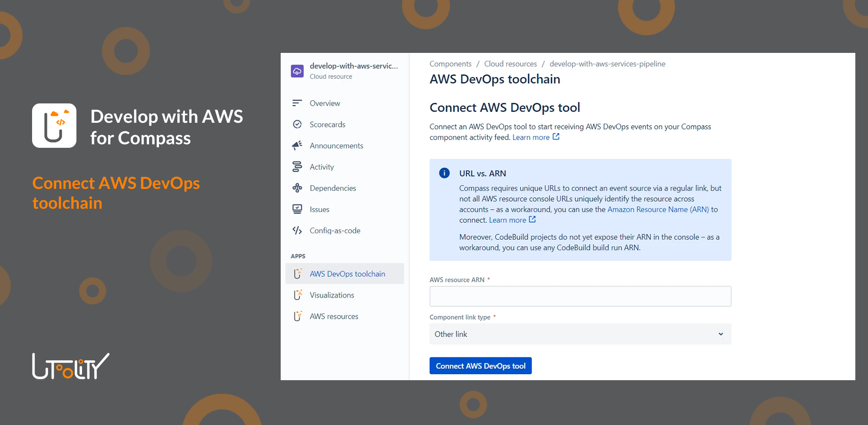Select the Overview icon in the sidebar
The height and width of the screenshot is (425, 868).
297,103
